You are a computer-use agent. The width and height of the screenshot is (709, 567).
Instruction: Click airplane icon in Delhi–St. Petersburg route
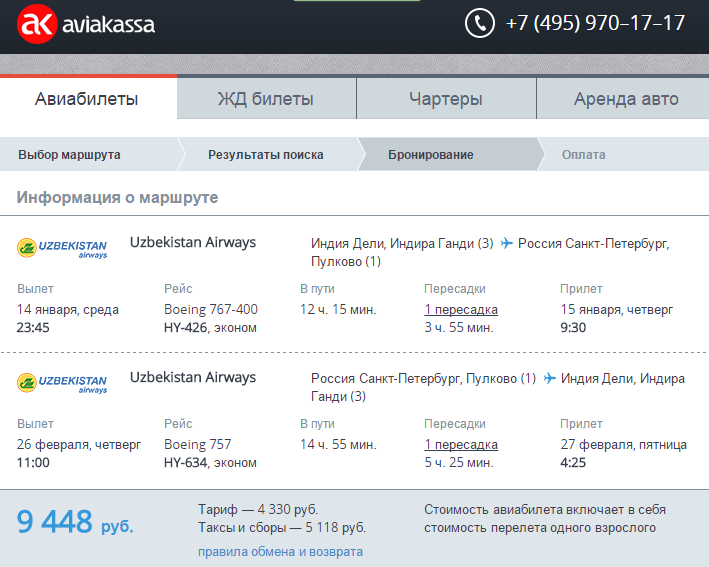(506, 243)
